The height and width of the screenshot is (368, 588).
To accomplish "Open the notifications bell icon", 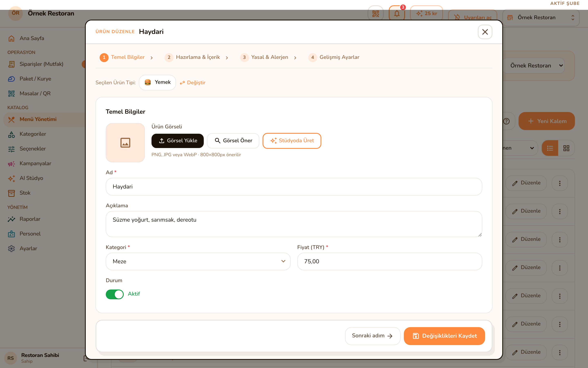I will (396, 13).
